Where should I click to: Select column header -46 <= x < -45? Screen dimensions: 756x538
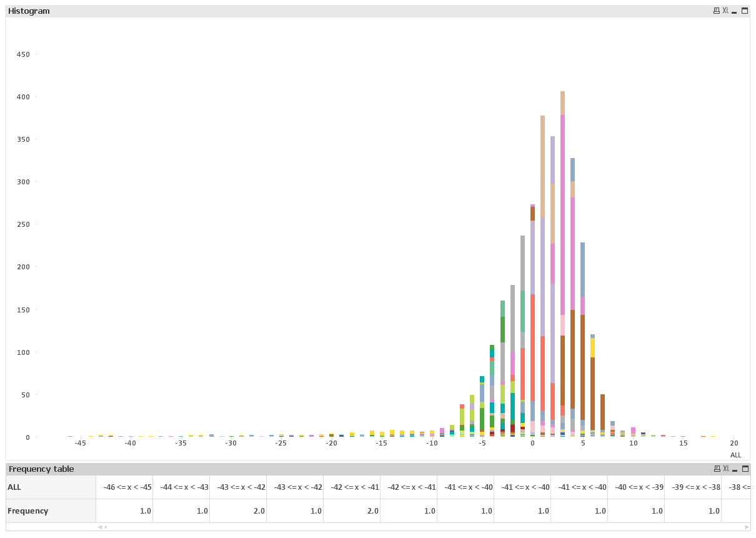click(x=124, y=487)
